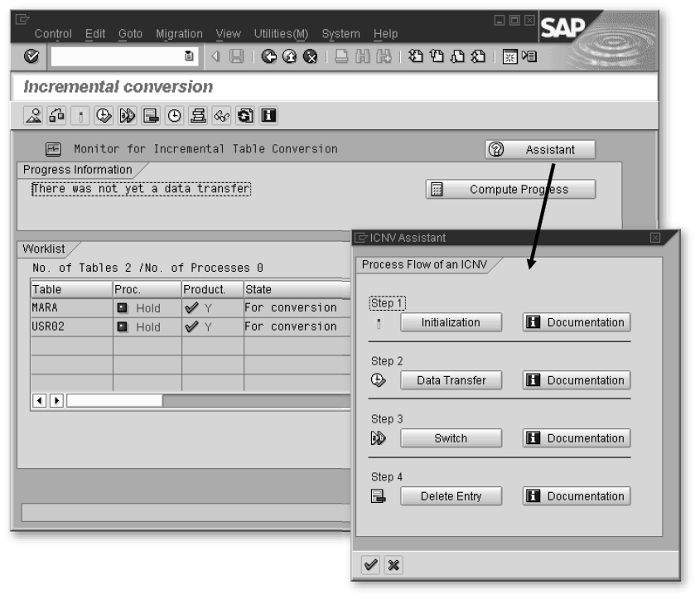The image size is (700, 599).
Task: Open the Help menu
Action: point(385,33)
